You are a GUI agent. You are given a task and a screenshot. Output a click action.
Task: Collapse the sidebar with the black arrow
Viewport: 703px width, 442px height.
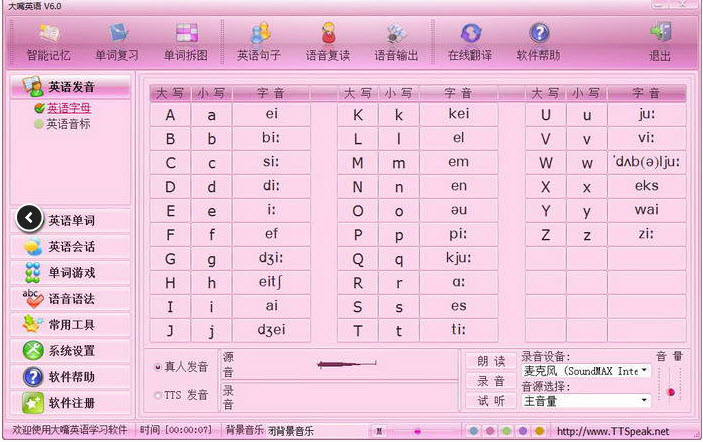[30, 218]
